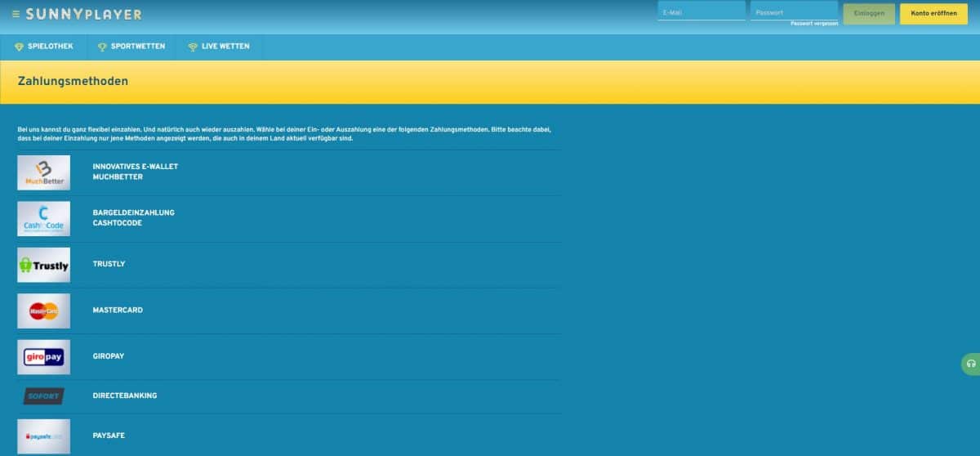Click the giropay logo
The image size is (980, 456).
(44, 356)
